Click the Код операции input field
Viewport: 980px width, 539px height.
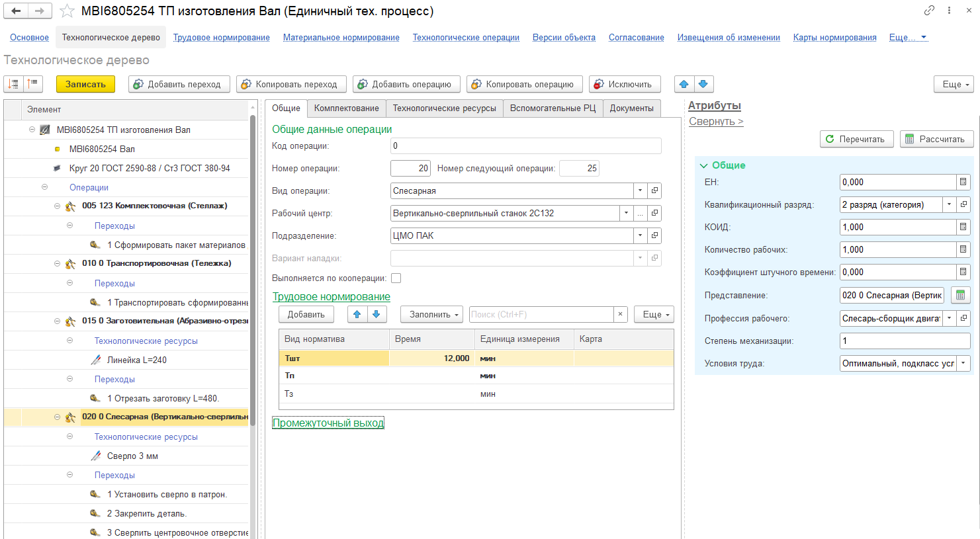[525, 146]
